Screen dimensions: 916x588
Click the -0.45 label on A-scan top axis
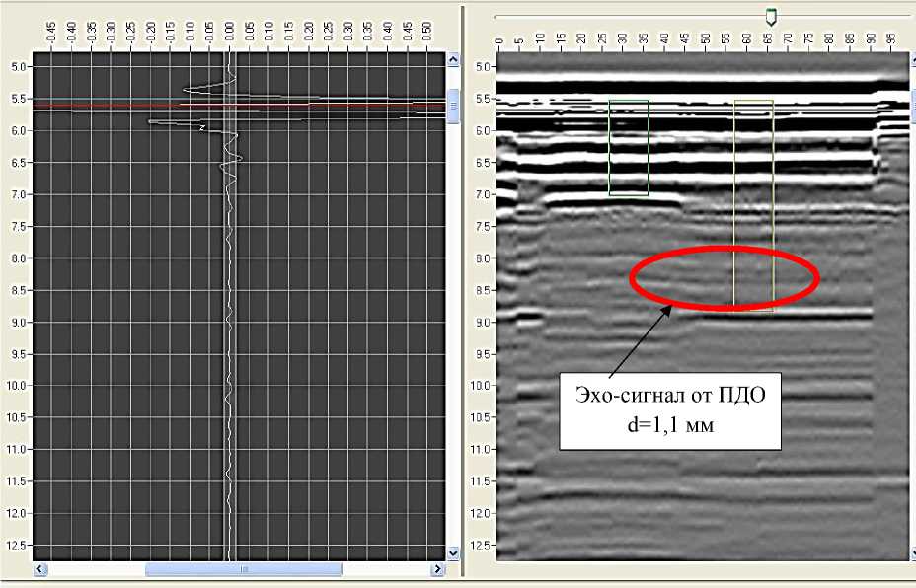[50, 32]
